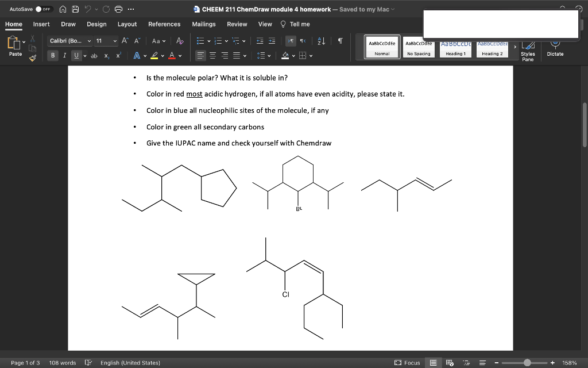Expand the font color options
The image size is (588, 368).
click(x=180, y=56)
